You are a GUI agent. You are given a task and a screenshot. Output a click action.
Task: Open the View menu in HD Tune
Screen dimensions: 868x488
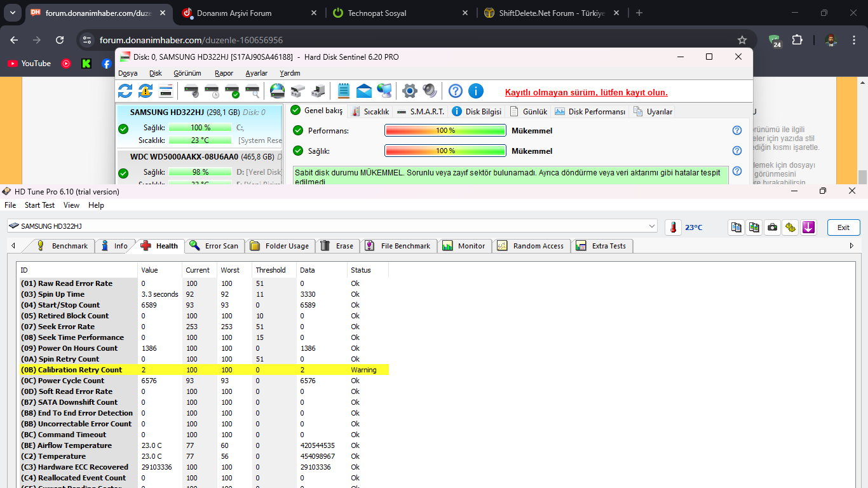pyautogui.click(x=72, y=205)
